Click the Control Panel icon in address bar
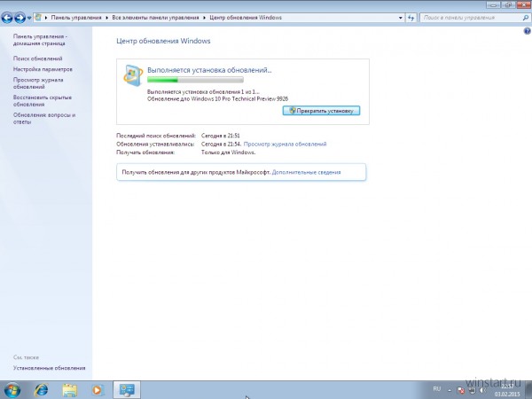The image size is (532, 399). [x=38, y=18]
